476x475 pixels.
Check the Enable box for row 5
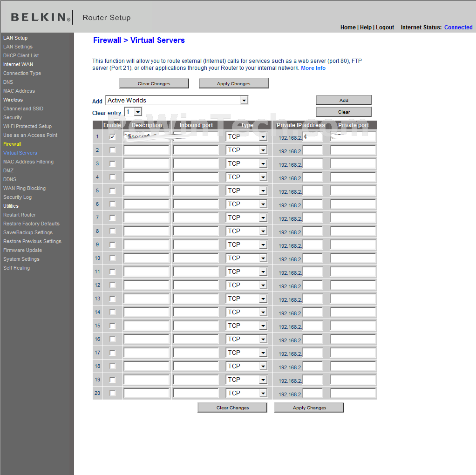[x=112, y=190]
